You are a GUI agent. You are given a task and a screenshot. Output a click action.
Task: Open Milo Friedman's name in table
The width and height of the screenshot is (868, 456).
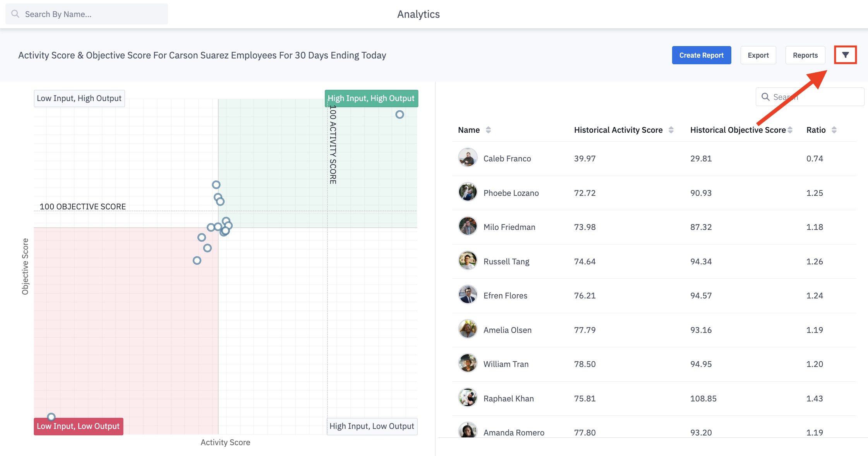509,227
